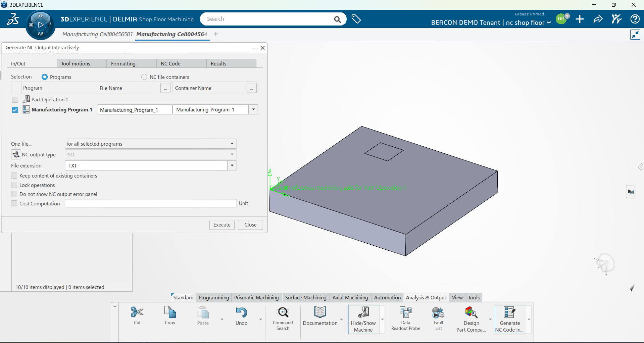Open the Surface Machining tab

[x=306, y=297]
